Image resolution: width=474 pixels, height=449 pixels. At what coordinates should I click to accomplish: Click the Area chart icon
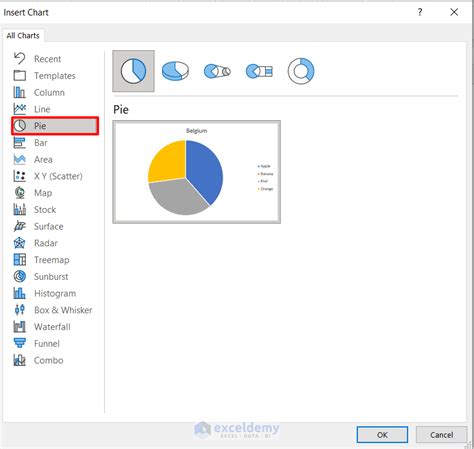click(x=20, y=159)
